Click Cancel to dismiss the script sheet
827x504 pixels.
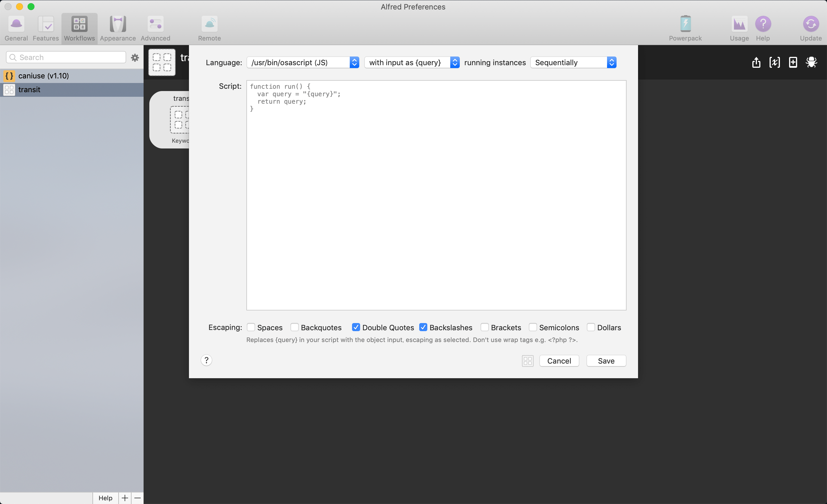click(x=559, y=361)
